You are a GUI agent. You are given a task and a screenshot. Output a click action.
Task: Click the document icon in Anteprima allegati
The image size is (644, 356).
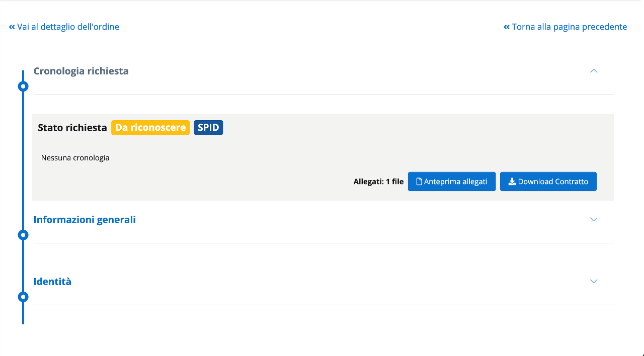[x=419, y=182]
